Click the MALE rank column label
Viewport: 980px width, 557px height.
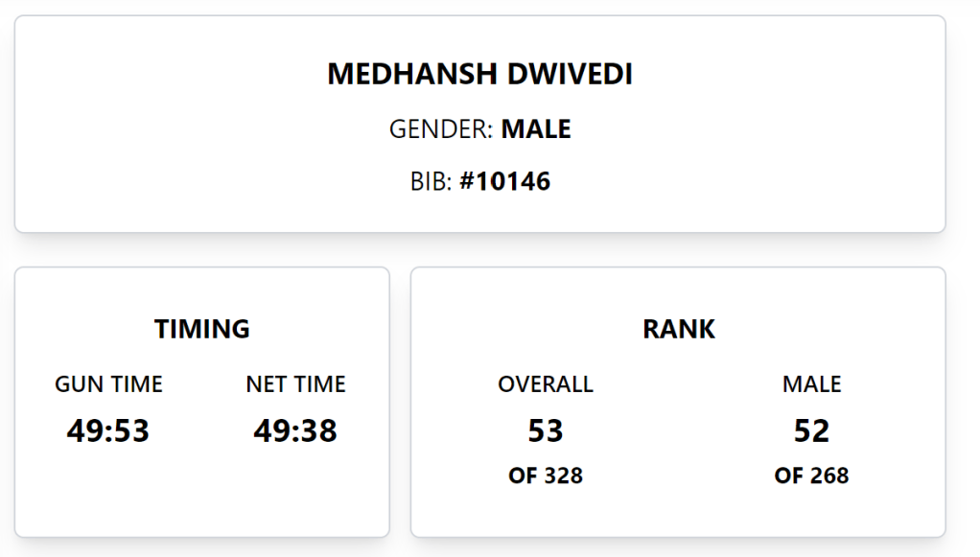[811, 385]
